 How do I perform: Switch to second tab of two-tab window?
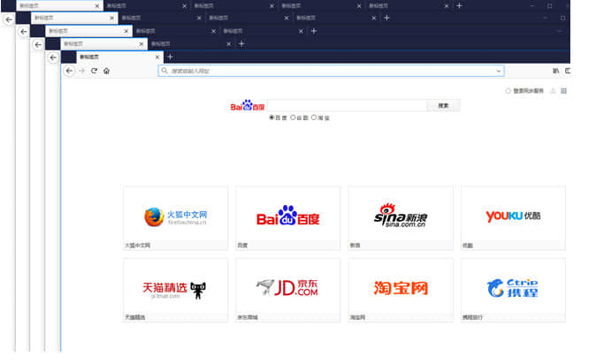(191, 44)
